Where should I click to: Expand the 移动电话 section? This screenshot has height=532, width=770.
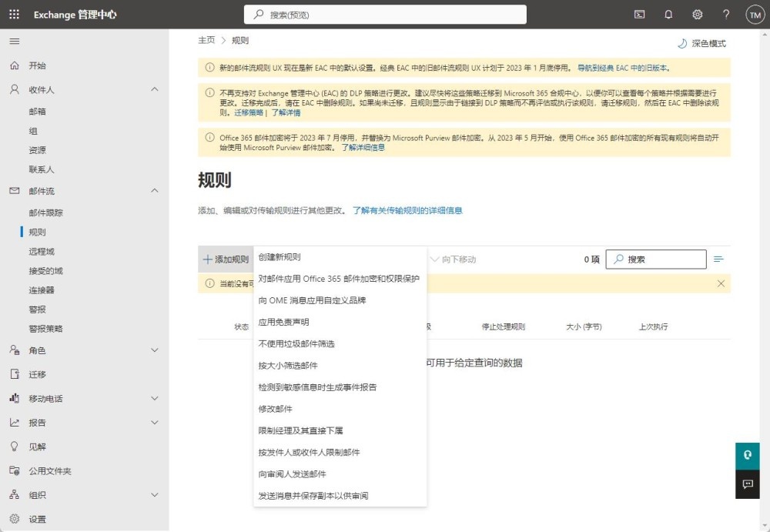154,399
